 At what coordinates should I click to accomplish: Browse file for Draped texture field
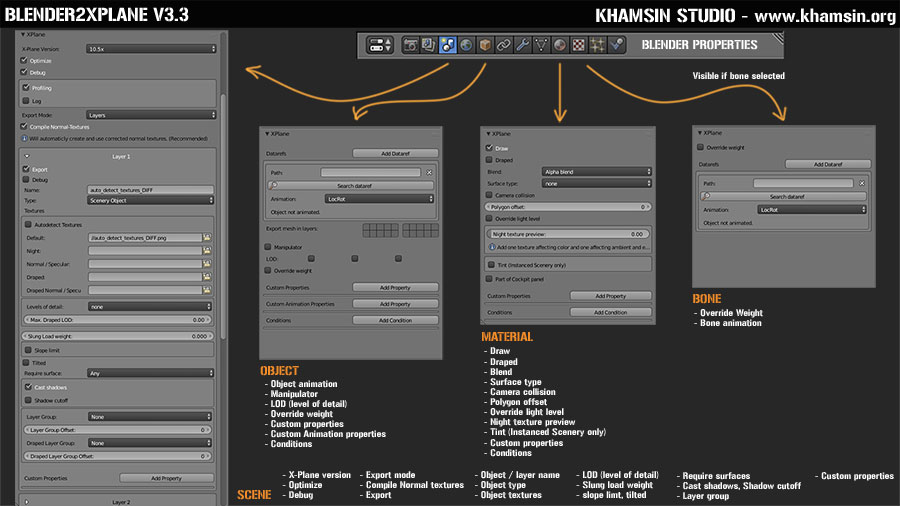pyautogui.click(x=207, y=277)
